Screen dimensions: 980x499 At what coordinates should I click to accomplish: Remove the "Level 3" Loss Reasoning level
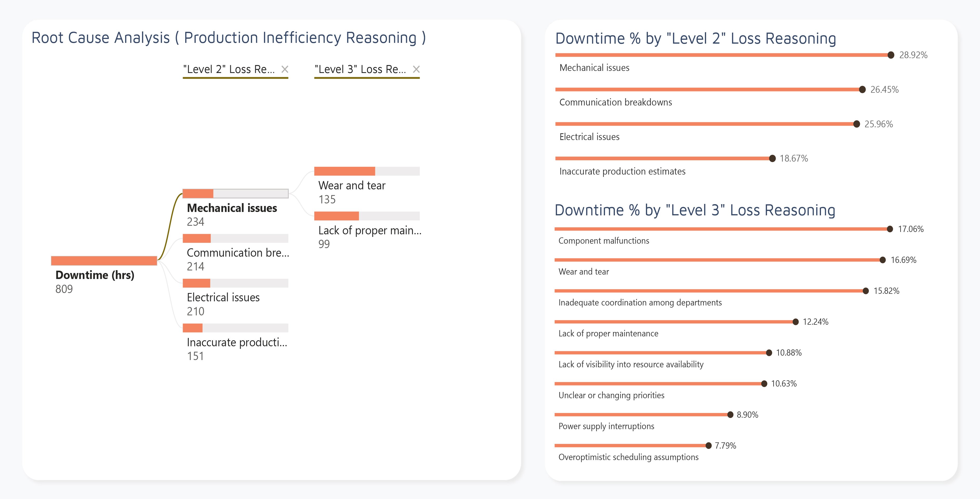pos(416,70)
